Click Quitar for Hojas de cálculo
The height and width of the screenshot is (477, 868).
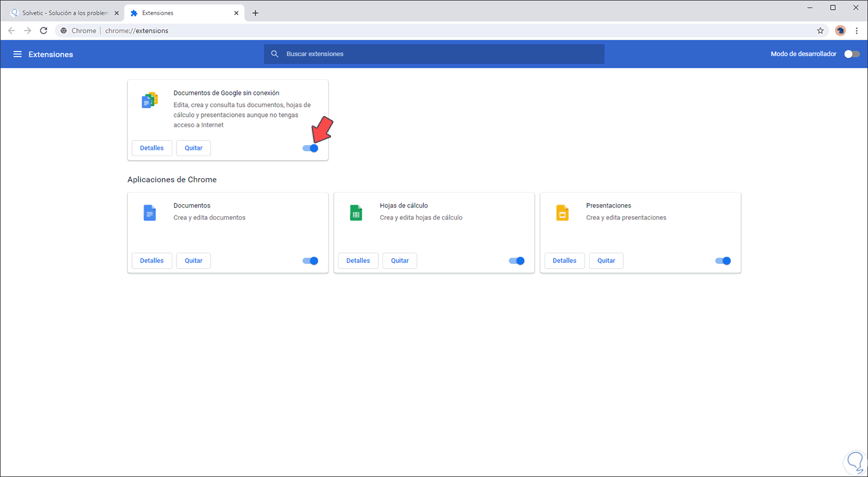point(400,261)
